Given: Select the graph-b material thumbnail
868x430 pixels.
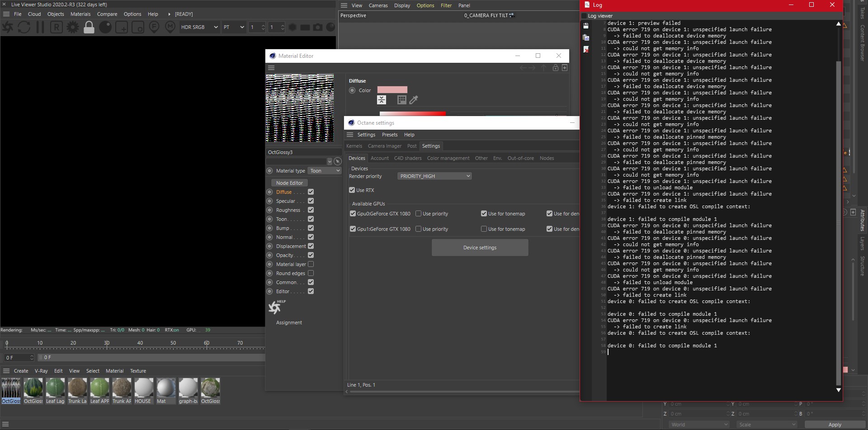Looking at the screenshot, I should pyautogui.click(x=188, y=391).
